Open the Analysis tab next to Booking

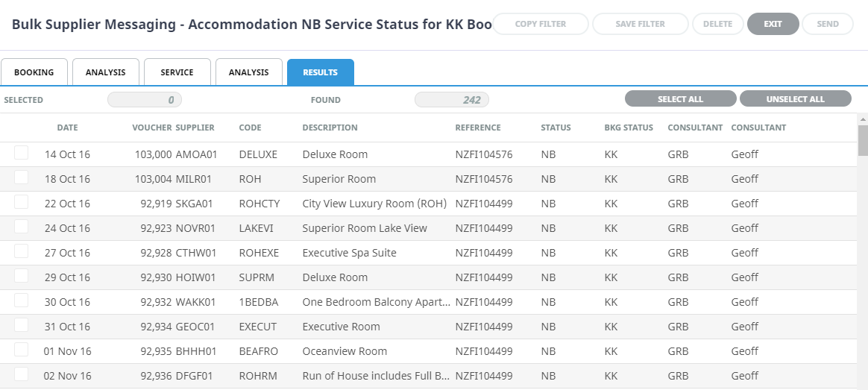point(106,72)
